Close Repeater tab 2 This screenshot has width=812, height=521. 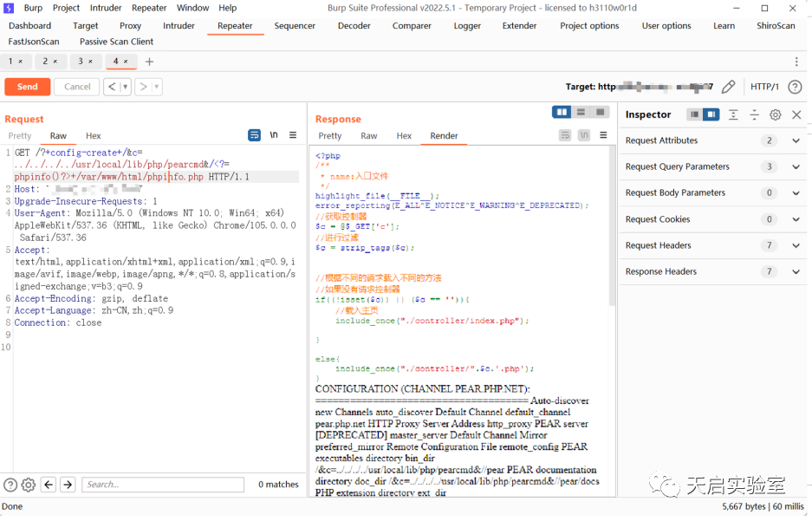[55, 61]
